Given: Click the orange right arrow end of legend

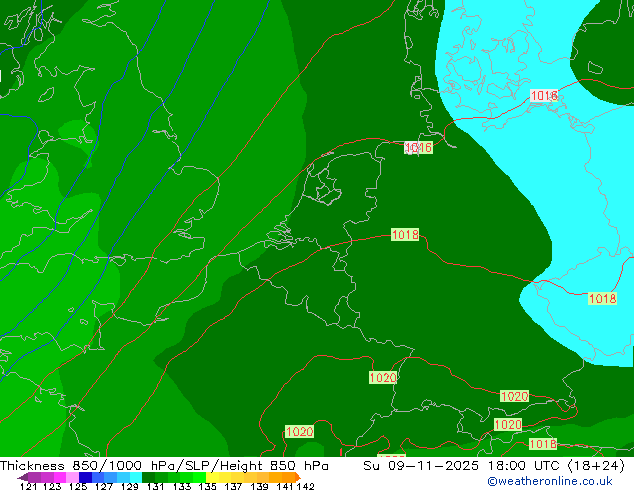Looking at the screenshot, I should pyautogui.click(x=298, y=477).
